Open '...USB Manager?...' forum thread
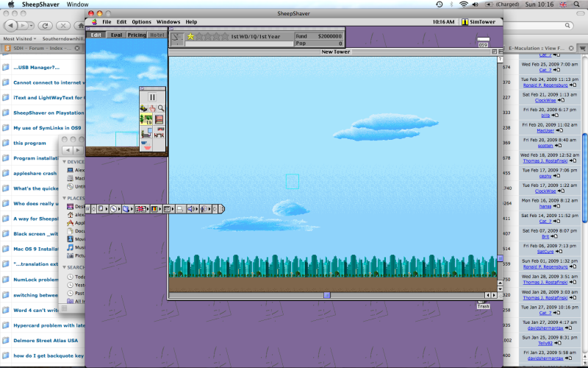Screen dimensions: 588x368 (36, 68)
